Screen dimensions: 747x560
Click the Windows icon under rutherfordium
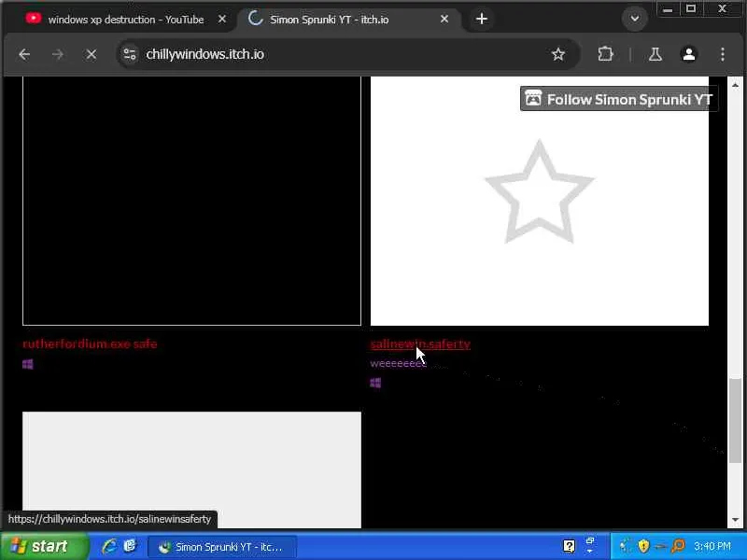coord(28,364)
